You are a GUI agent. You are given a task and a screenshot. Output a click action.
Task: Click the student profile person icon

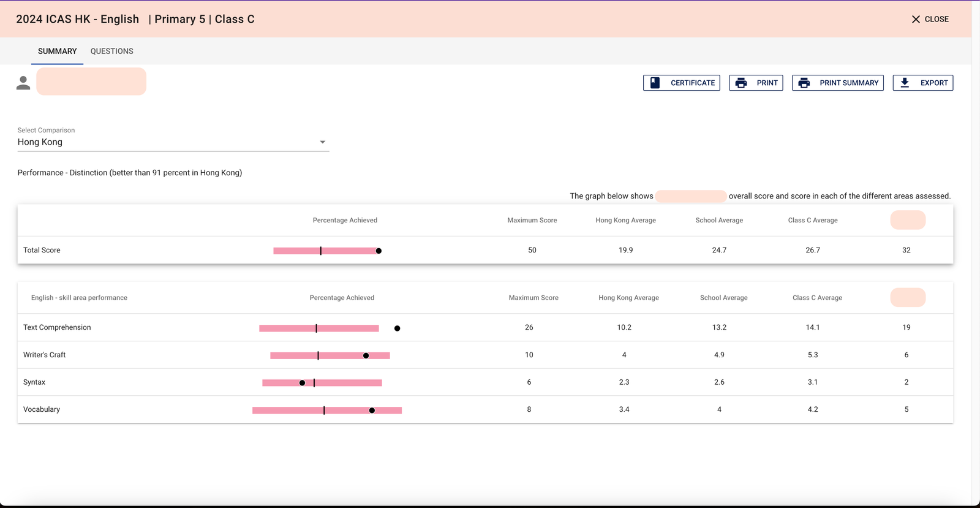23,83
